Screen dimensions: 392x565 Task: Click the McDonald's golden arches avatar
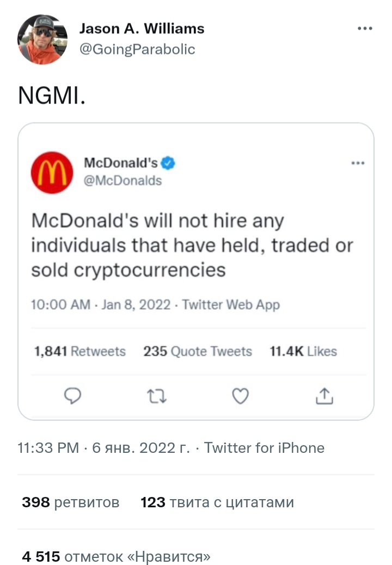pyautogui.click(x=52, y=173)
